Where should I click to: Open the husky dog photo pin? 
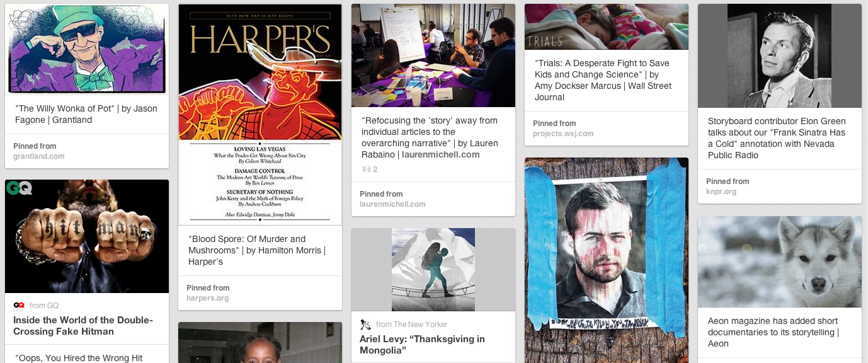pyautogui.click(x=780, y=262)
